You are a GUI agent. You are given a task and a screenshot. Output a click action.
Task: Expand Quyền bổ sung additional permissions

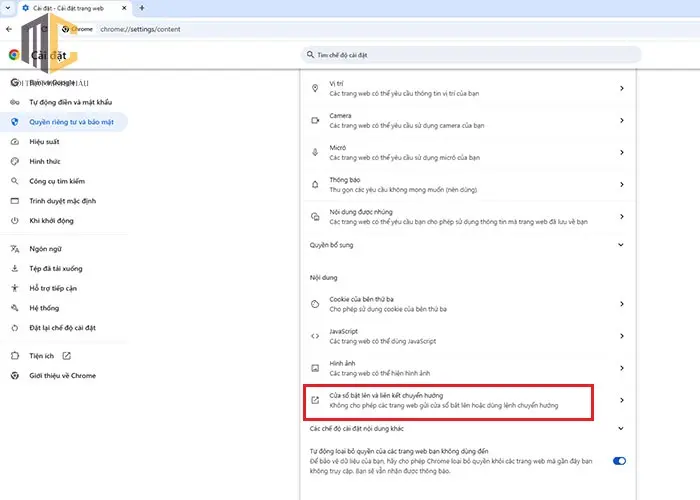click(x=468, y=245)
